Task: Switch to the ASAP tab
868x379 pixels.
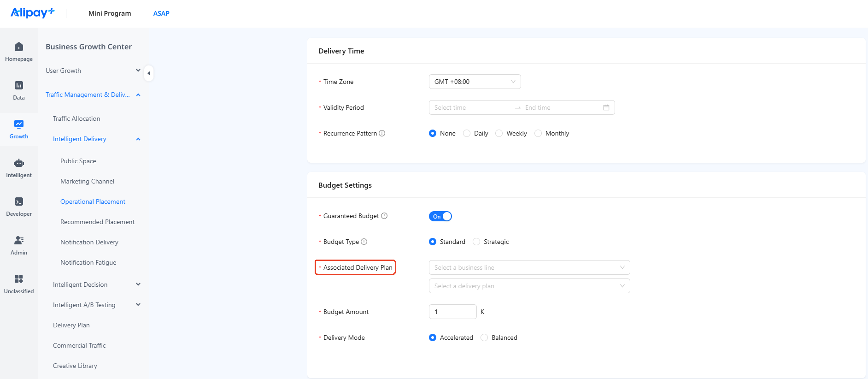Action: pos(161,13)
